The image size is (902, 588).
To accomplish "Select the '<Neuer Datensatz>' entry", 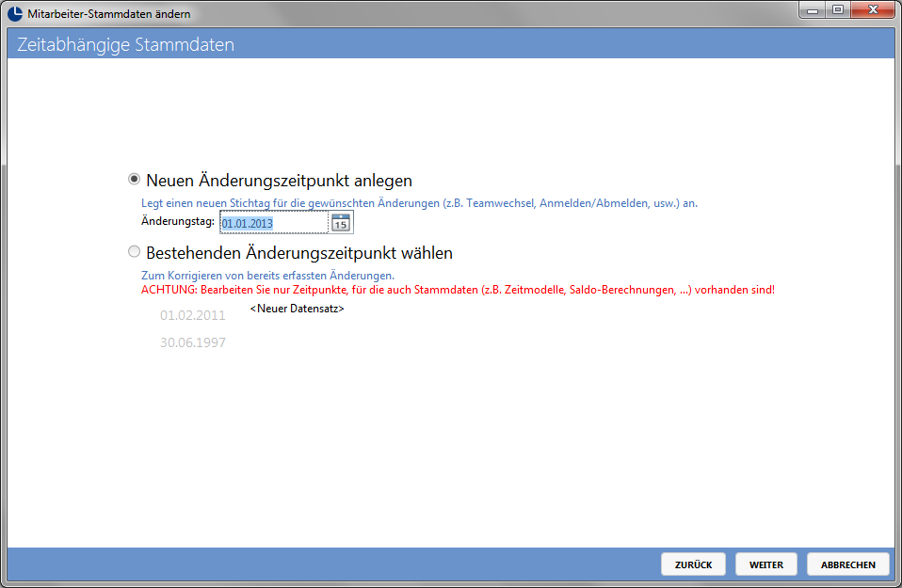I will (x=298, y=309).
